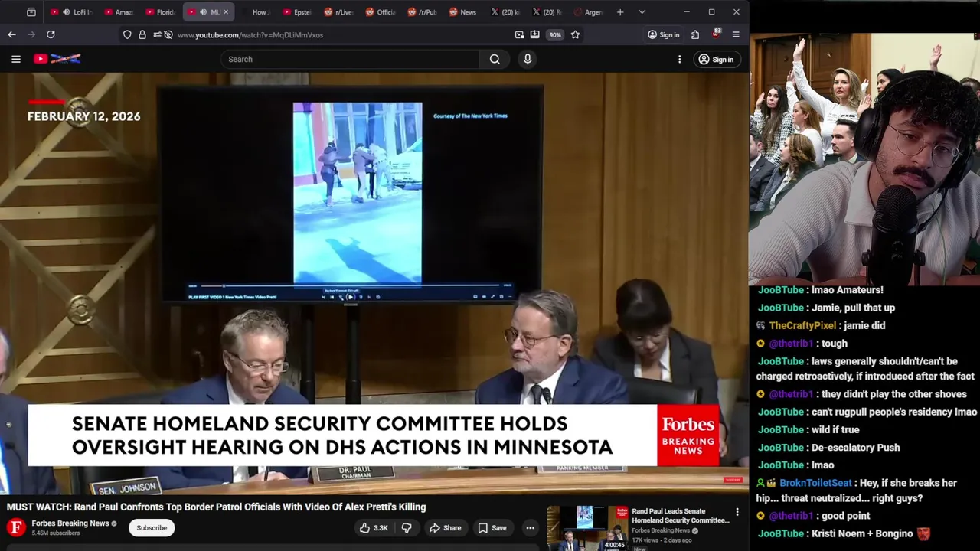Switch to the r/Live Reddit tab
This screenshot has height=551, width=980.
tap(338, 12)
